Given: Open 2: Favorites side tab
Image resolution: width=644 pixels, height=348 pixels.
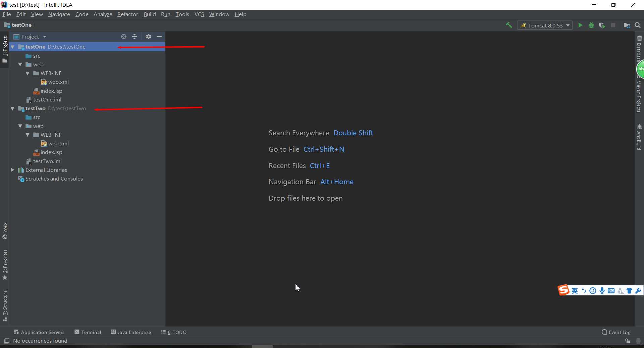Looking at the screenshot, I should [5, 265].
